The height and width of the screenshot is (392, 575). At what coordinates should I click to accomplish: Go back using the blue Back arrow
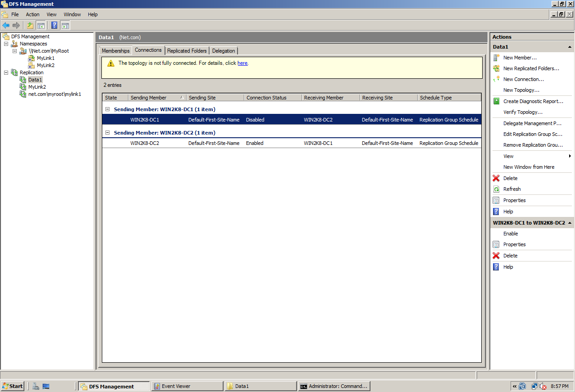[x=6, y=25]
